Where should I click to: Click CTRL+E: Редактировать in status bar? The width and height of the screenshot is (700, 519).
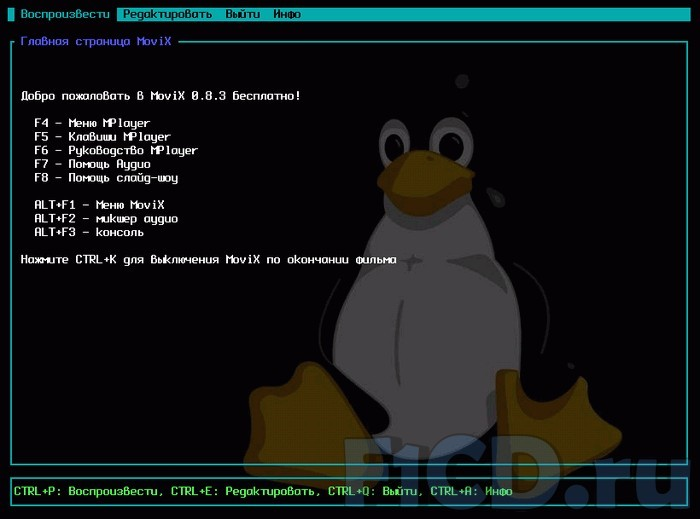pos(243,491)
